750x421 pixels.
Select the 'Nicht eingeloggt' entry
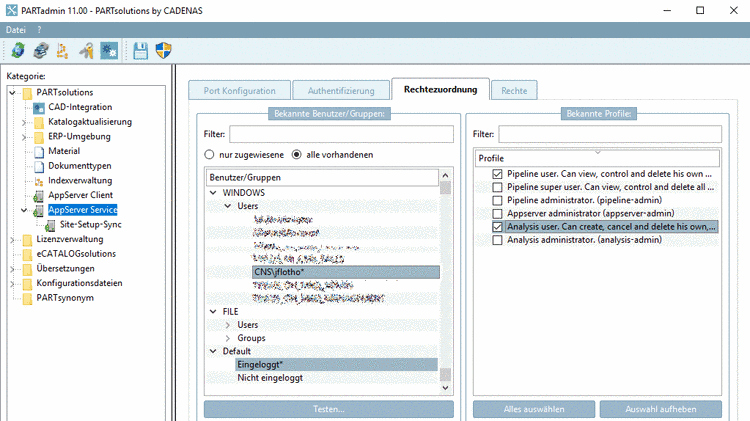coord(270,378)
